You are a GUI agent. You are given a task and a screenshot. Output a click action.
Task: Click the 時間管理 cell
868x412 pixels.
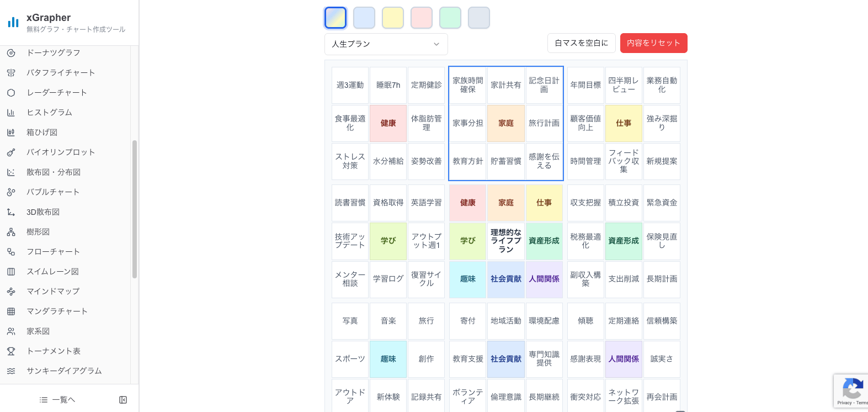tap(585, 161)
